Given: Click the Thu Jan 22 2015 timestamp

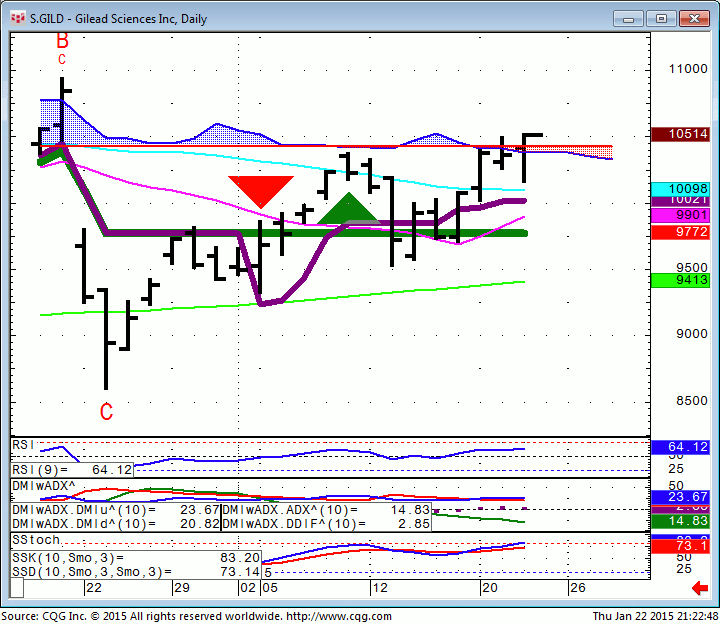Looking at the screenshot, I should [655, 616].
